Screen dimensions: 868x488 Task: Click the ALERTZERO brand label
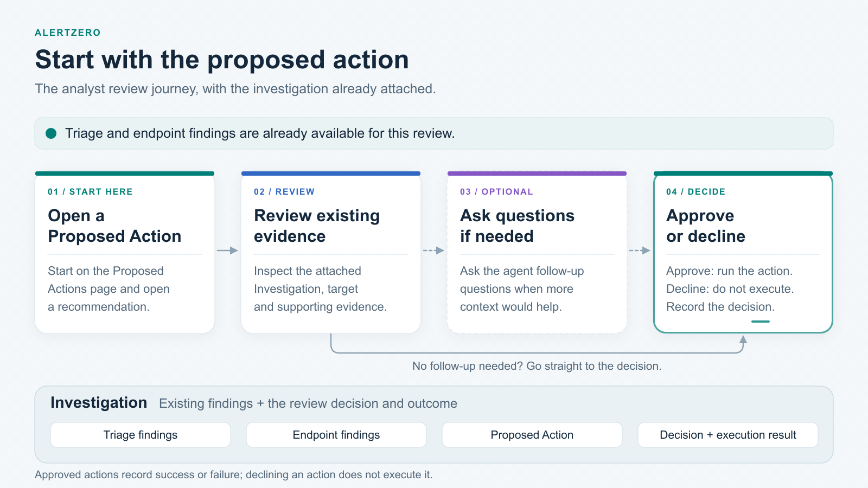coord(68,33)
